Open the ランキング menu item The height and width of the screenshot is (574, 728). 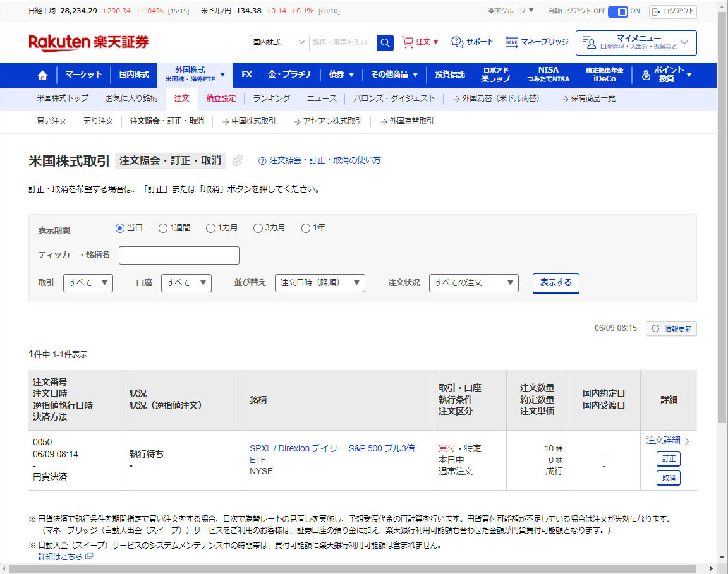[271, 99]
